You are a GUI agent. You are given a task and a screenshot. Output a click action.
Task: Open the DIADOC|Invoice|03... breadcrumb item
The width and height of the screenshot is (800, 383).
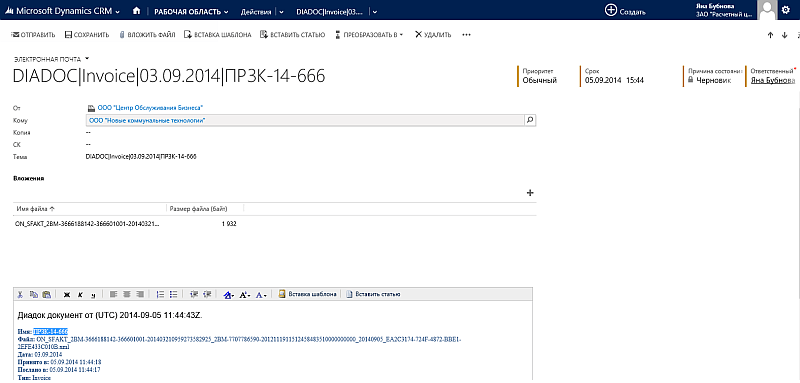tap(330, 12)
